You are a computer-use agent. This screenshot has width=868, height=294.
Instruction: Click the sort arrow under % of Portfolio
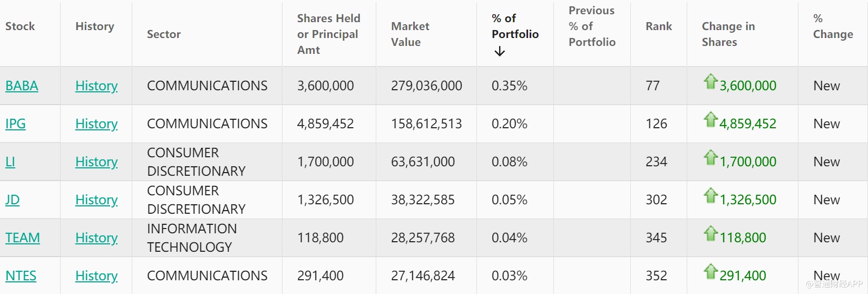tap(500, 52)
